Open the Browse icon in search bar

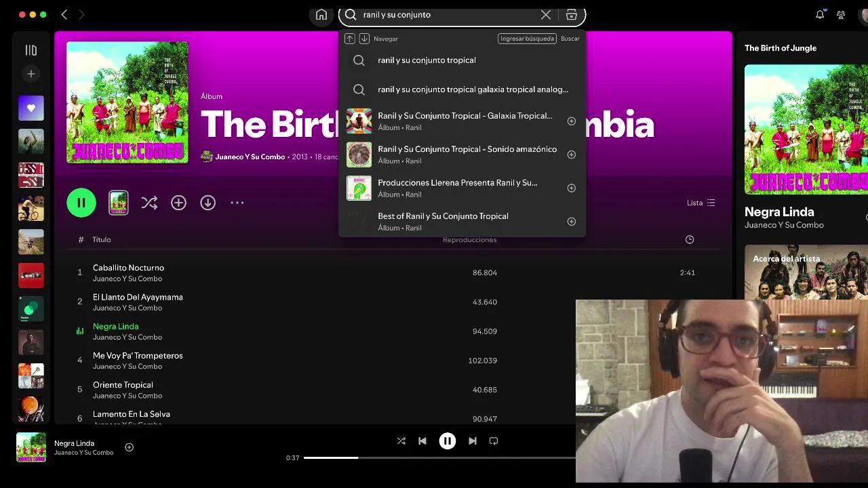tap(571, 14)
